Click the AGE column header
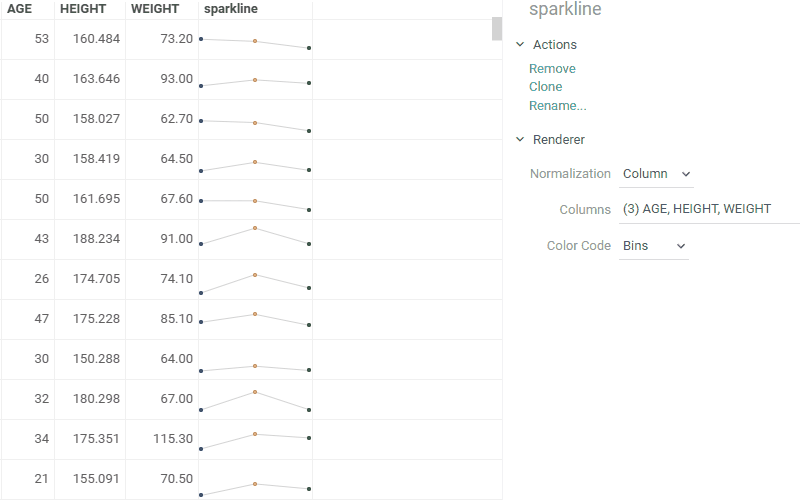 (x=20, y=9)
